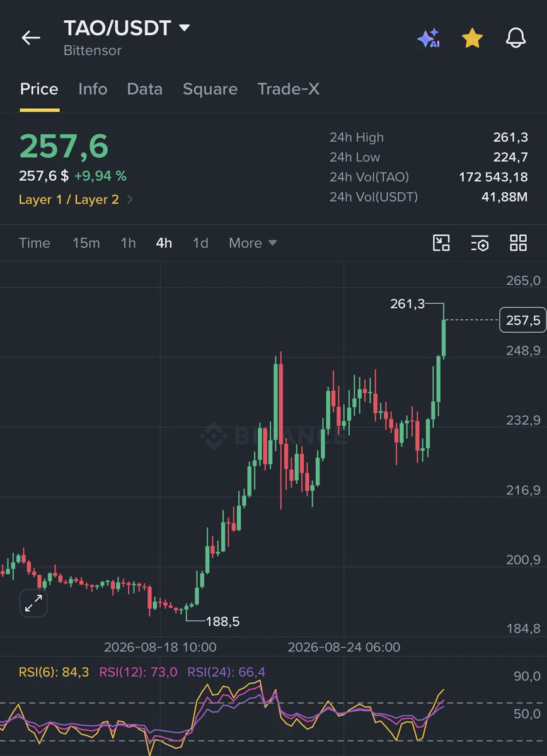Image resolution: width=547 pixels, height=756 pixels.
Task: Click the 24h Low value 224,7
Action: (510, 157)
